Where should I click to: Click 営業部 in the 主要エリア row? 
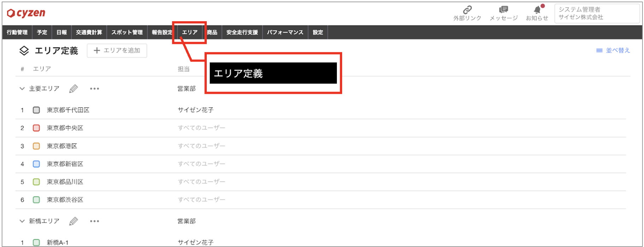coord(187,88)
